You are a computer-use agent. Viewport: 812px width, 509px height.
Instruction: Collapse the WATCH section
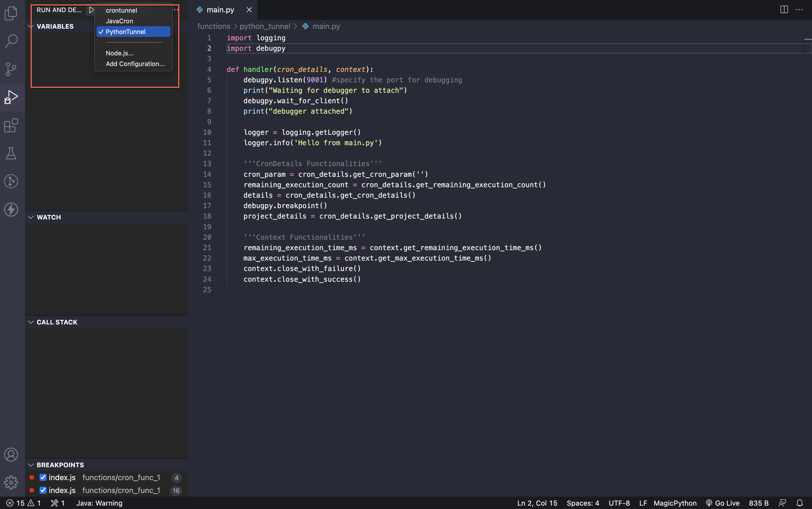pyautogui.click(x=31, y=217)
